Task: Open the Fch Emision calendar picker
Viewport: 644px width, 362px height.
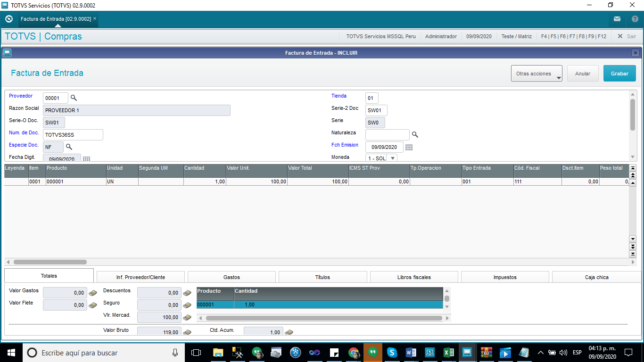Action: [409, 148]
